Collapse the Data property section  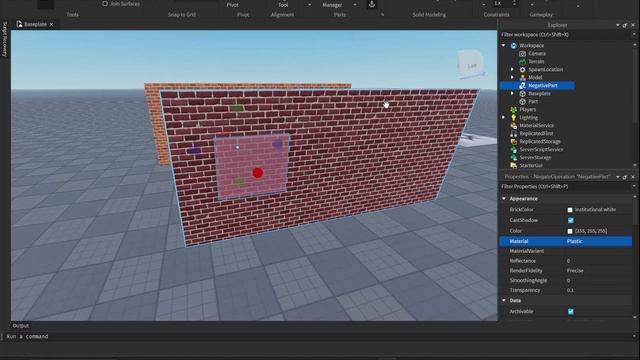(x=504, y=300)
